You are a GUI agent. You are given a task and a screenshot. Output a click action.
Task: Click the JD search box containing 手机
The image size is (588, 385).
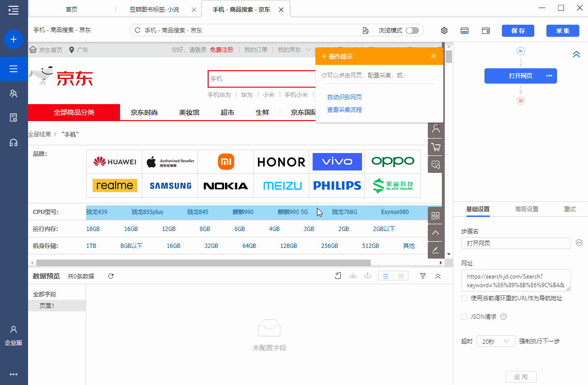tap(262, 79)
